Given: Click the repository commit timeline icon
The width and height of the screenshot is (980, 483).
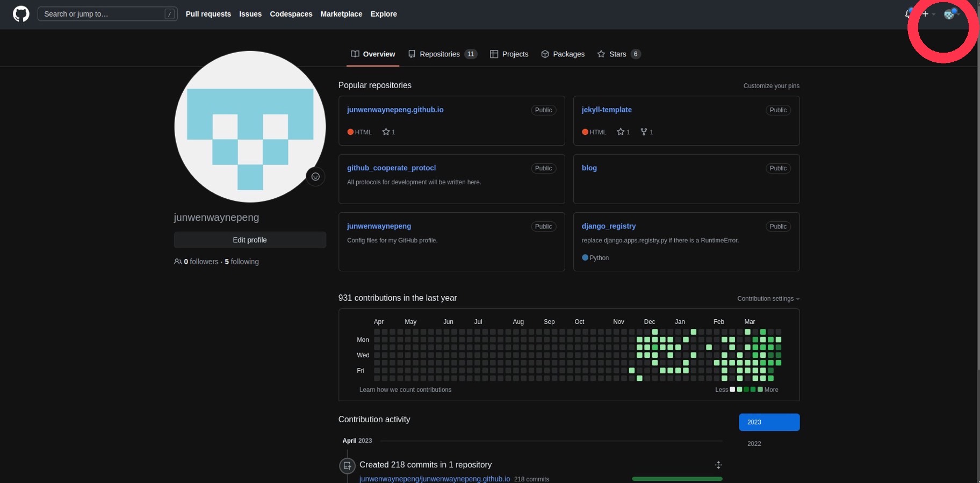Looking at the screenshot, I should click(x=348, y=466).
